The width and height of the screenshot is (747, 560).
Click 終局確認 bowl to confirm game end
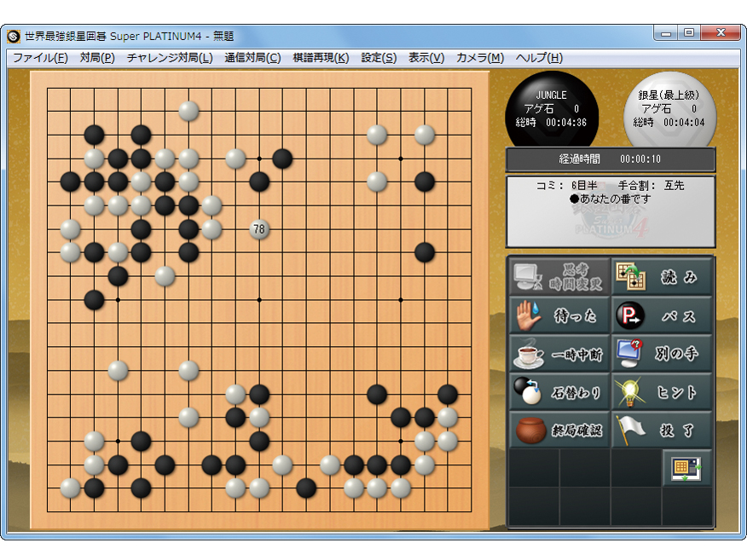(x=559, y=430)
